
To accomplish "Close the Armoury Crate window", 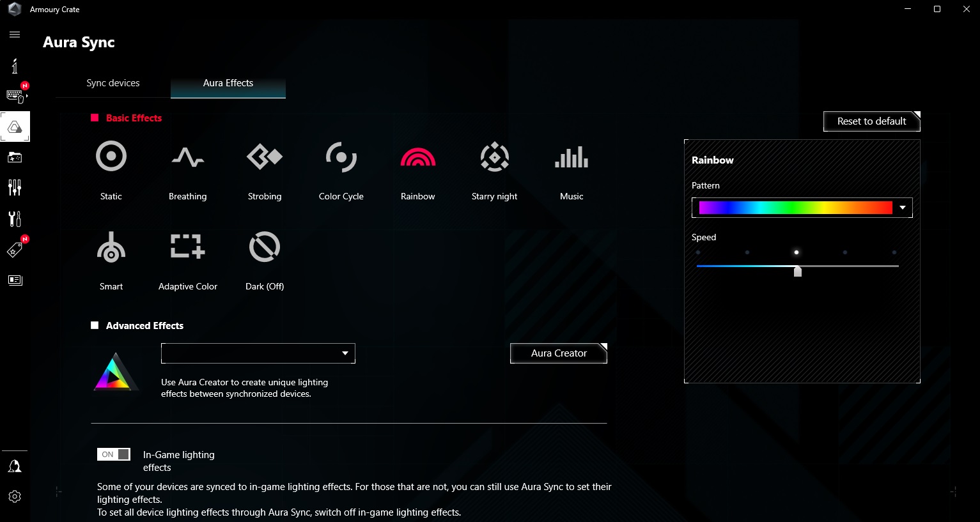I will [967, 9].
